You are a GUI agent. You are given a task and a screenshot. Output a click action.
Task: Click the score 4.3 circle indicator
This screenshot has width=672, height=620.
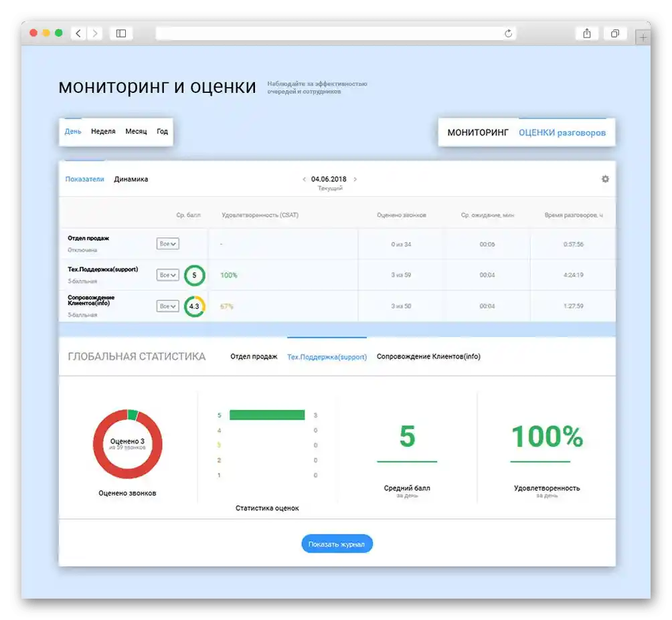click(195, 306)
